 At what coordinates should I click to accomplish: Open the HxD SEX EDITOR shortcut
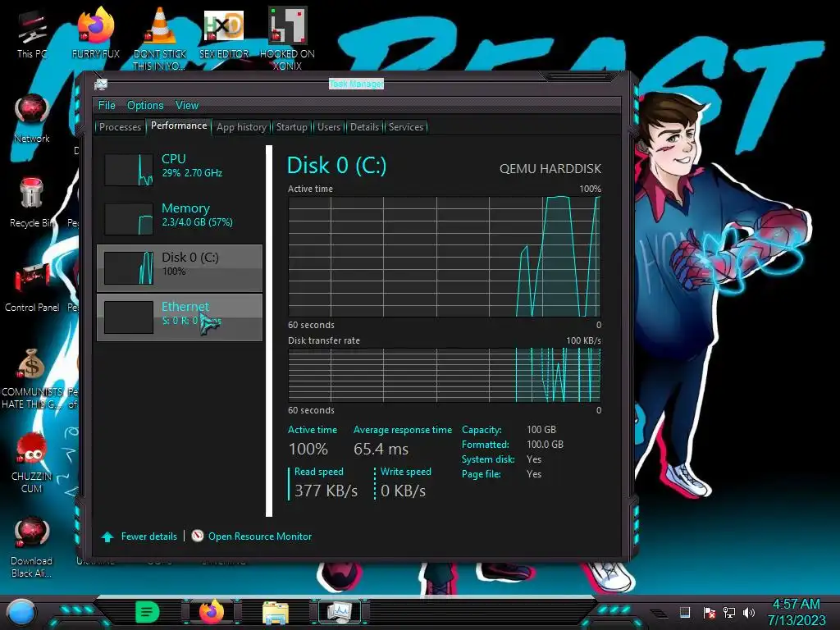click(x=224, y=33)
